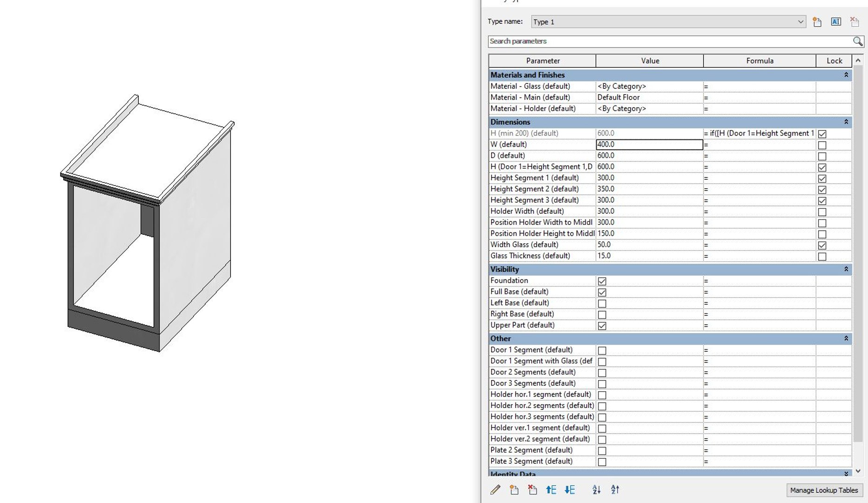868x503 pixels.
Task: Enable the Left Base checkbox
Action: 602,304
